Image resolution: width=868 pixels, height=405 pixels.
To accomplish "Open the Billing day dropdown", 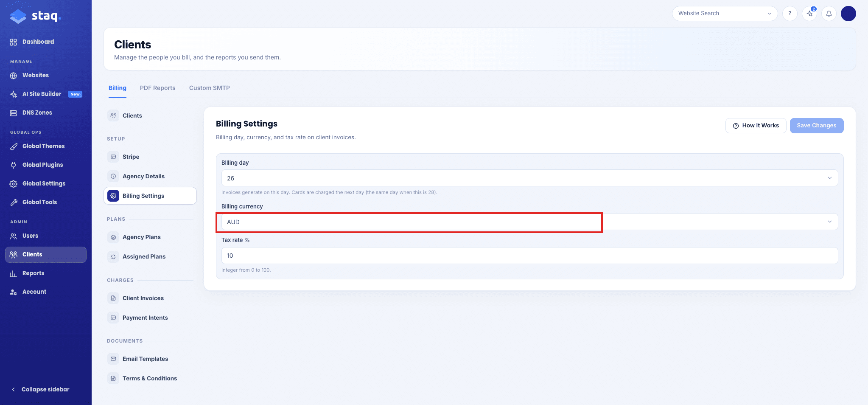I will [x=529, y=178].
